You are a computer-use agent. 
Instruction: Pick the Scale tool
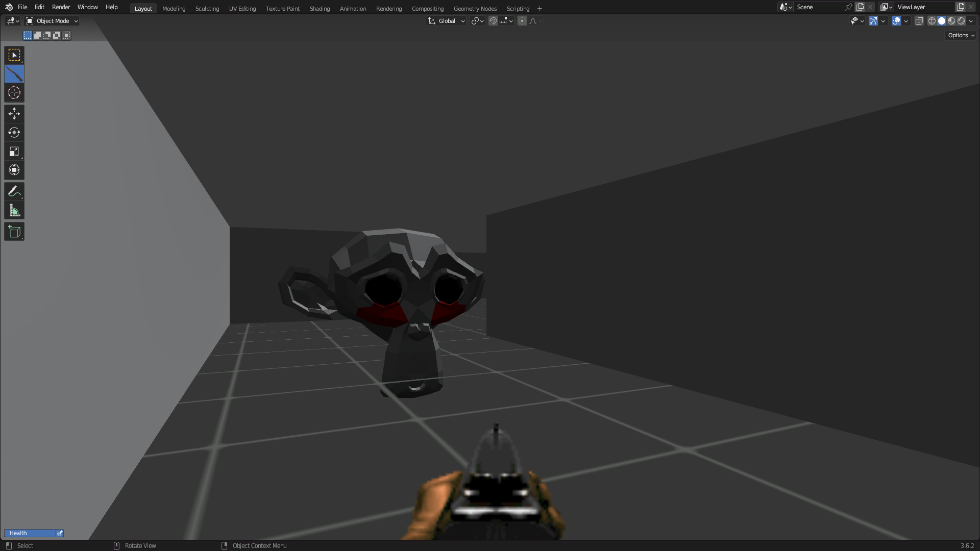(14, 152)
